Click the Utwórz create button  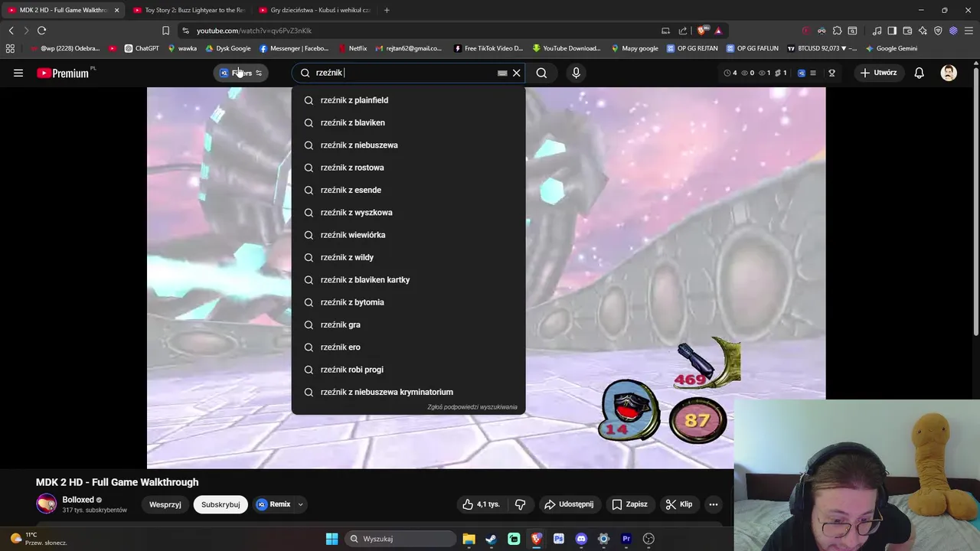(878, 73)
